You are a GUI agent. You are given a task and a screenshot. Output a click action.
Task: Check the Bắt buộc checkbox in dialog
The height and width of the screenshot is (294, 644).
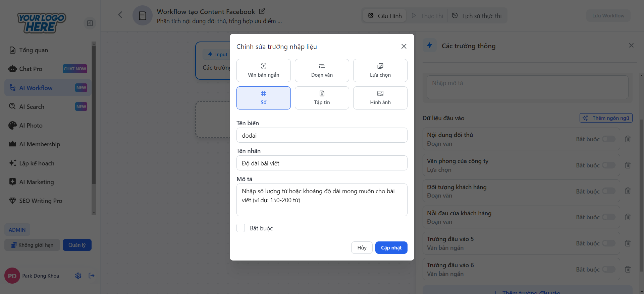(241, 228)
